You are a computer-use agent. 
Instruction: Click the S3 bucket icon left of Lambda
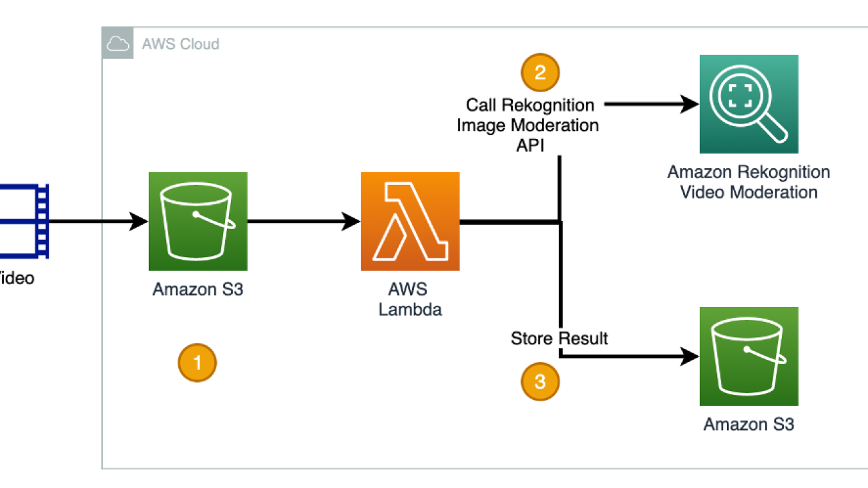click(198, 222)
